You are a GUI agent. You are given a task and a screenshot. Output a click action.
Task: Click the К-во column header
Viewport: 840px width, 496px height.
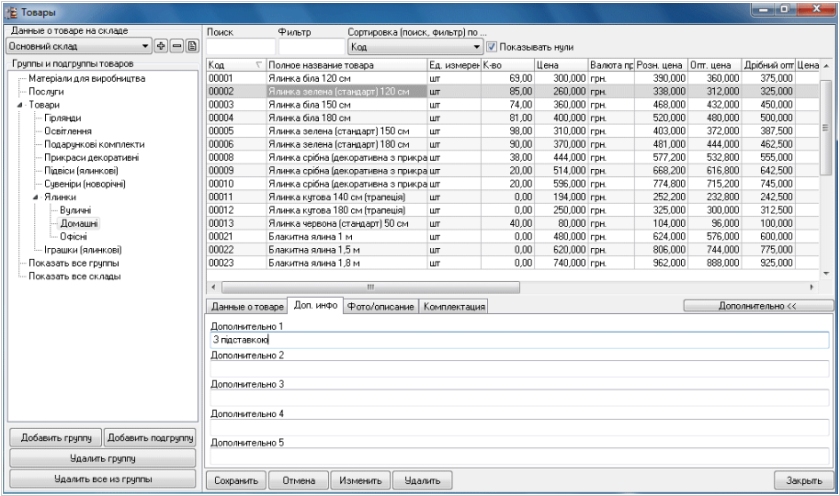(x=508, y=65)
